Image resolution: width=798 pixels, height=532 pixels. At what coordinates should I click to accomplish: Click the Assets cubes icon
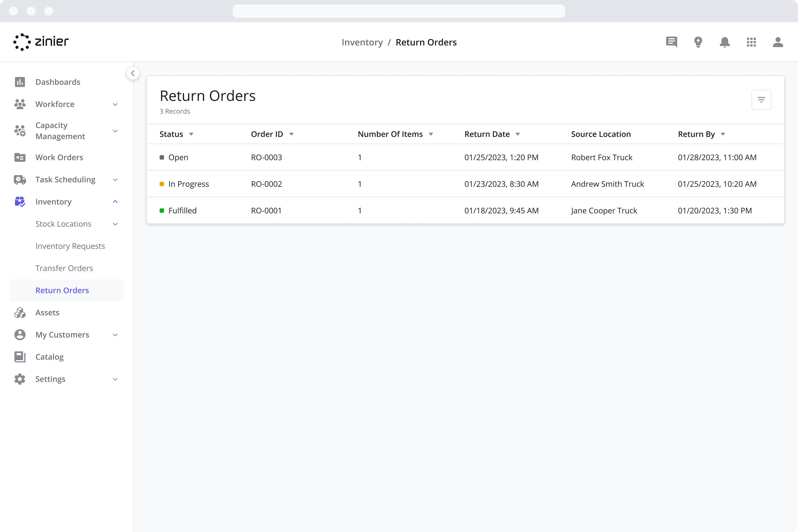coord(20,313)
